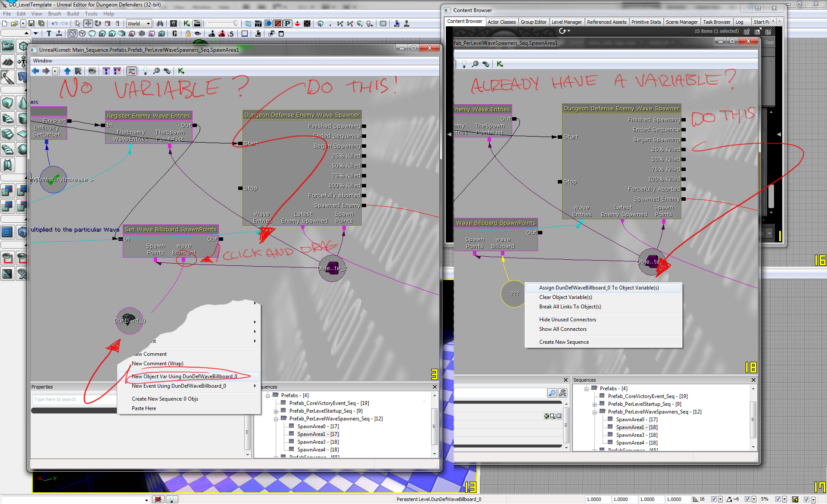Expand Prefab_PerLevelStartup_Seq in right Sequences tree
This screenshot has width=827, height=504.
click(594, 404)
